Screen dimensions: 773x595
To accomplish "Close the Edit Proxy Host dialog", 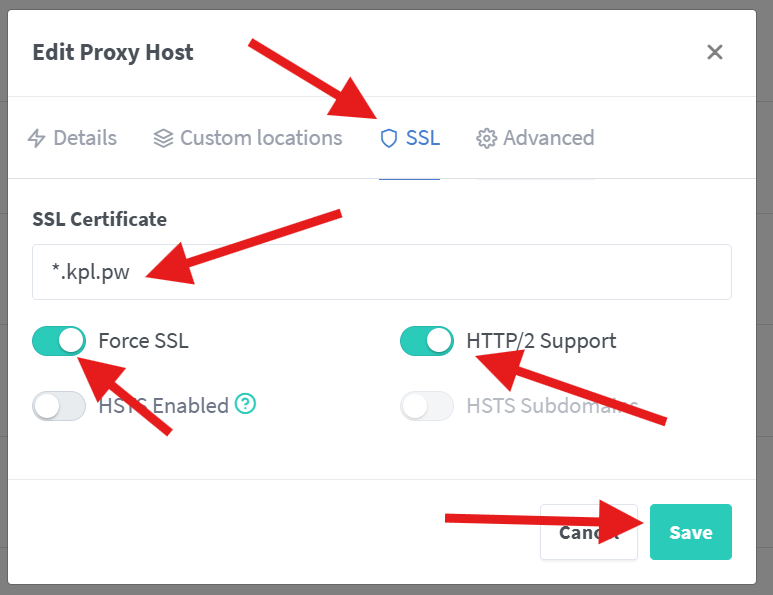I will pyautogui.click(x=714, y=52).
